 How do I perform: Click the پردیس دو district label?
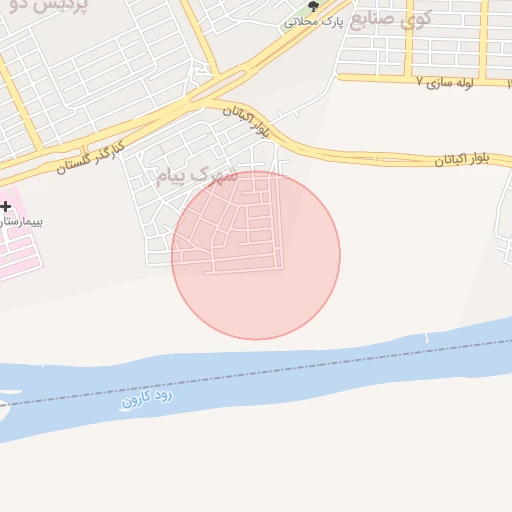point(49,6)
